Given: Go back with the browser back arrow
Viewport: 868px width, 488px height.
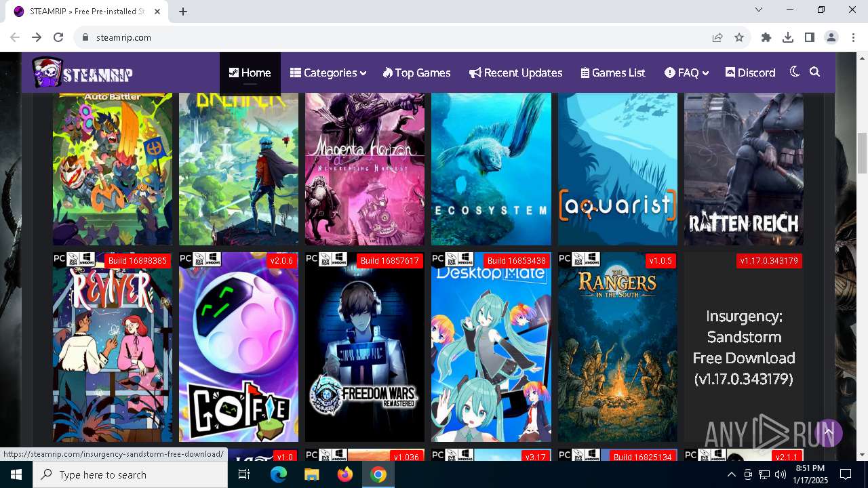Looking at the screenshot, I should coord(15,37).
